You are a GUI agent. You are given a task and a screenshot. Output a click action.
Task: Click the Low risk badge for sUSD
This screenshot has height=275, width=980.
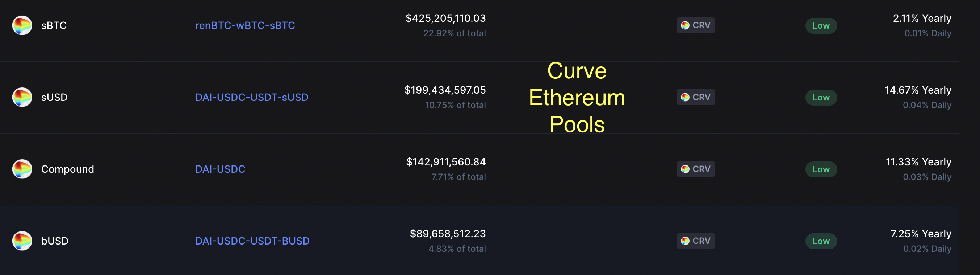(x=821, y=98)
